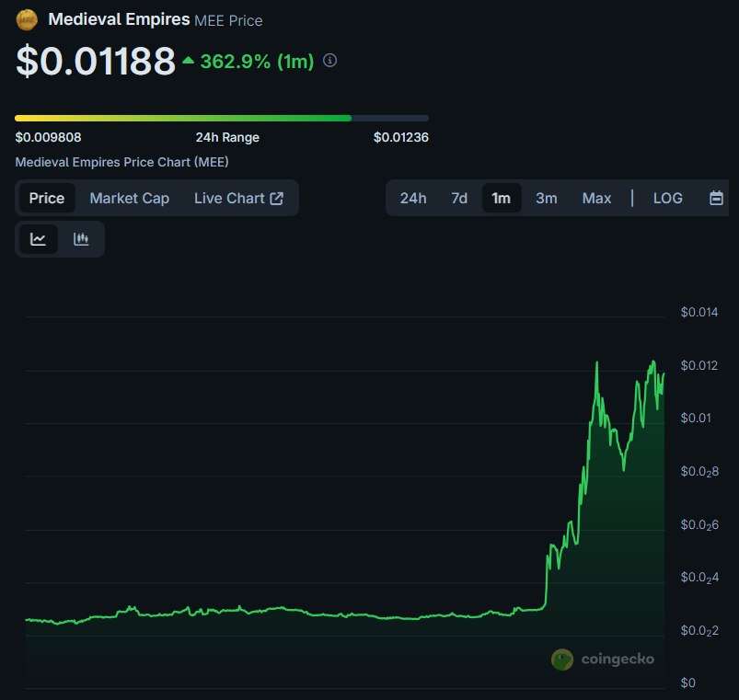Screen dimensions: 739x700
Task: Set chart range to 24h
Action: click(413, 198)
